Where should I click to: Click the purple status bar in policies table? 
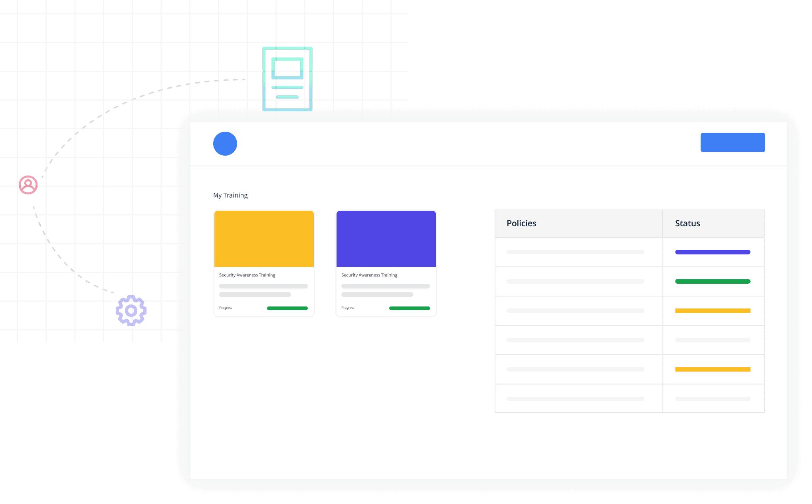(713, 252)
